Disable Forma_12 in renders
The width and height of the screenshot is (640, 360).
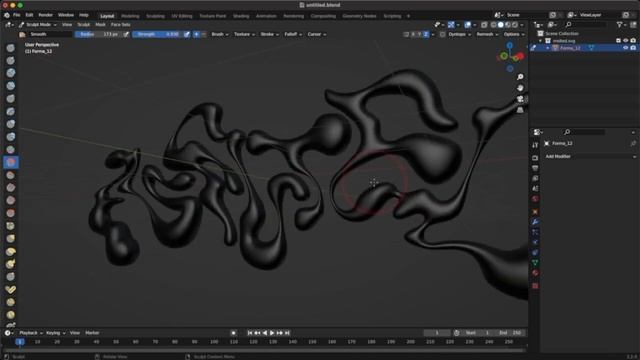(x=633, y=48)
